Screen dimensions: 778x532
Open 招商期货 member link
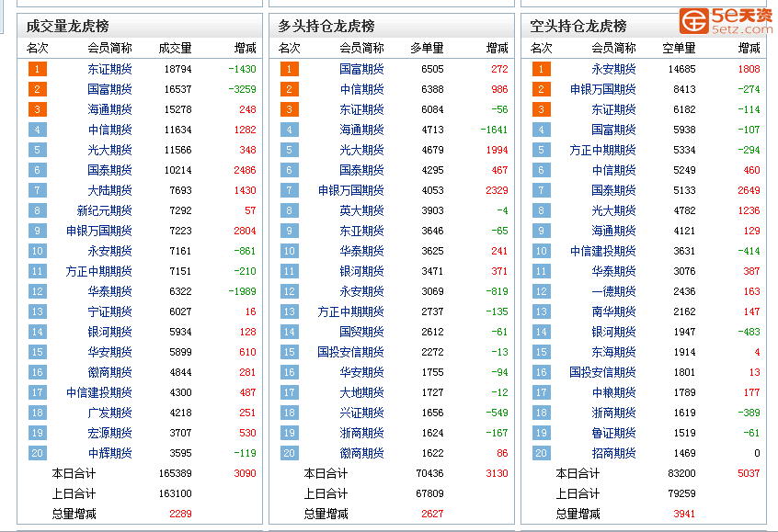click(x=613, y=453)
